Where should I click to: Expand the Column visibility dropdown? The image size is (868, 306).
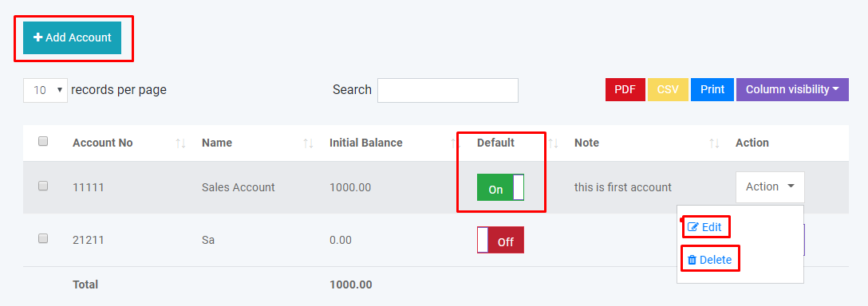click(x=792, y=89)
